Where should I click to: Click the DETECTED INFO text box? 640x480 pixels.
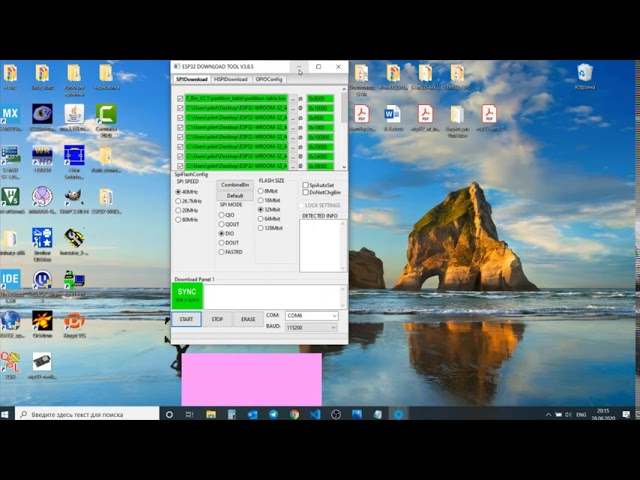(323, 245)
